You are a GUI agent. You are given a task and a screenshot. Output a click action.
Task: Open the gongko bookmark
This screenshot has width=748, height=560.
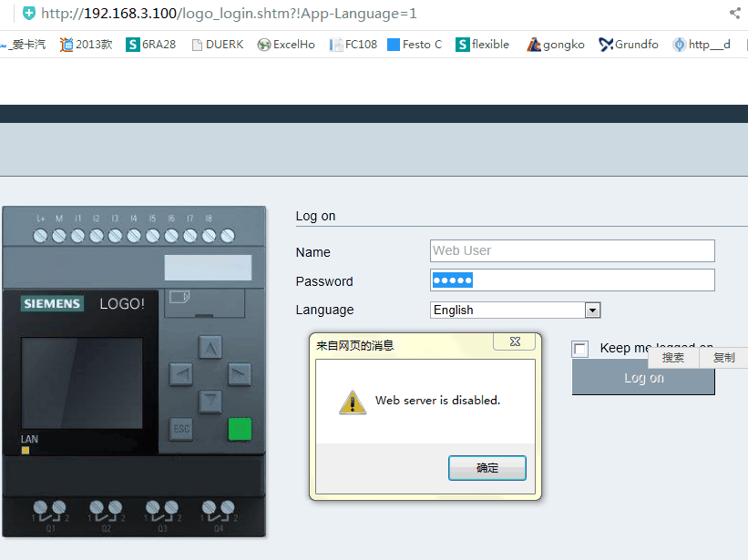[556, 45]
